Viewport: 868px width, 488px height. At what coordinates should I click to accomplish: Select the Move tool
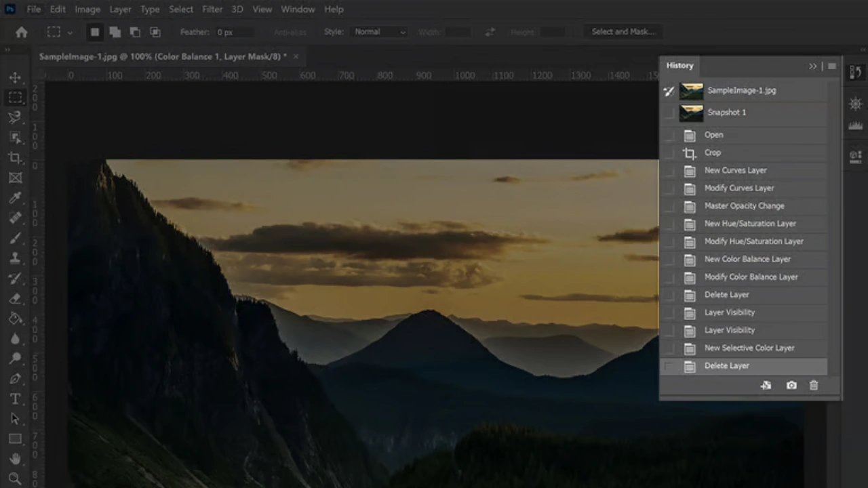pyautogui.click(x=15, y=77)
